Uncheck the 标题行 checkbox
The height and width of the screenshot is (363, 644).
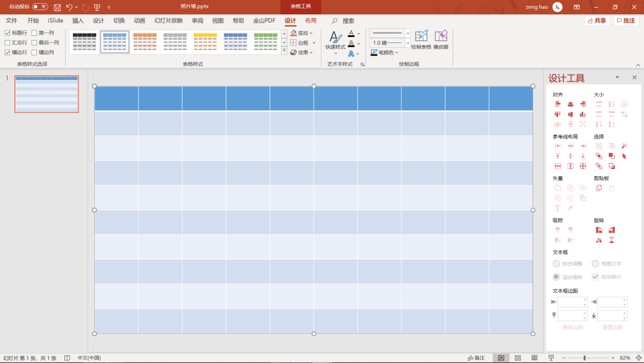click(x=7, y=33)
